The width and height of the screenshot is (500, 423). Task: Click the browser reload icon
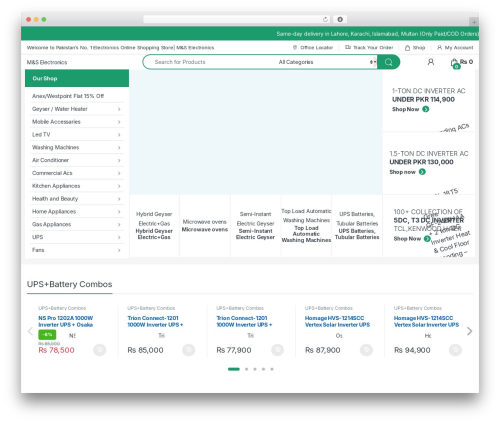coord(325,20)
